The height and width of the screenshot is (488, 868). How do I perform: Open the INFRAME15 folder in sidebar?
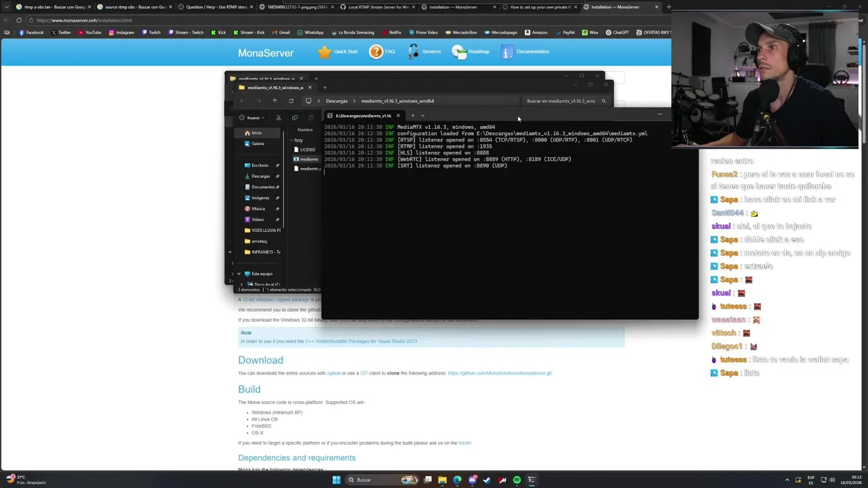pyautogui.click(x=263, y=252)
